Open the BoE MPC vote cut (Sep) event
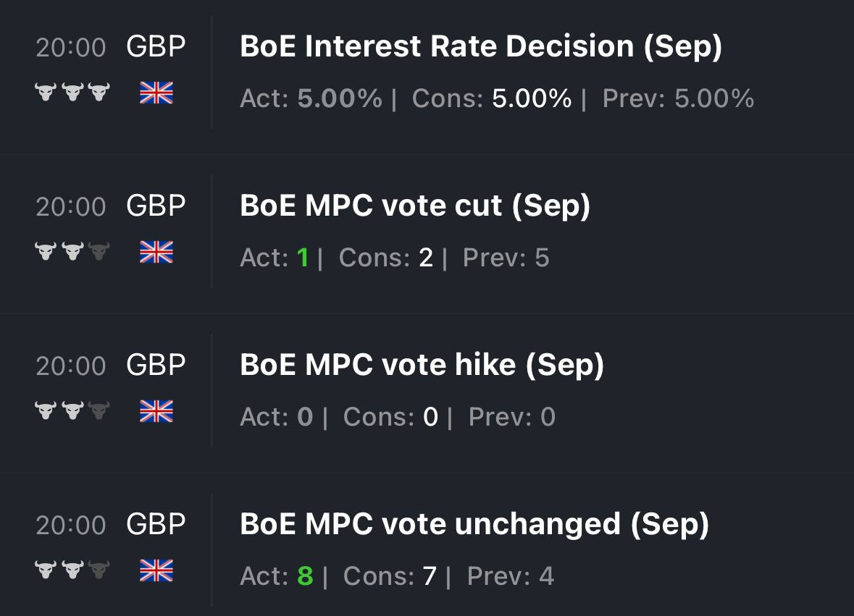 tap(415, 206)
